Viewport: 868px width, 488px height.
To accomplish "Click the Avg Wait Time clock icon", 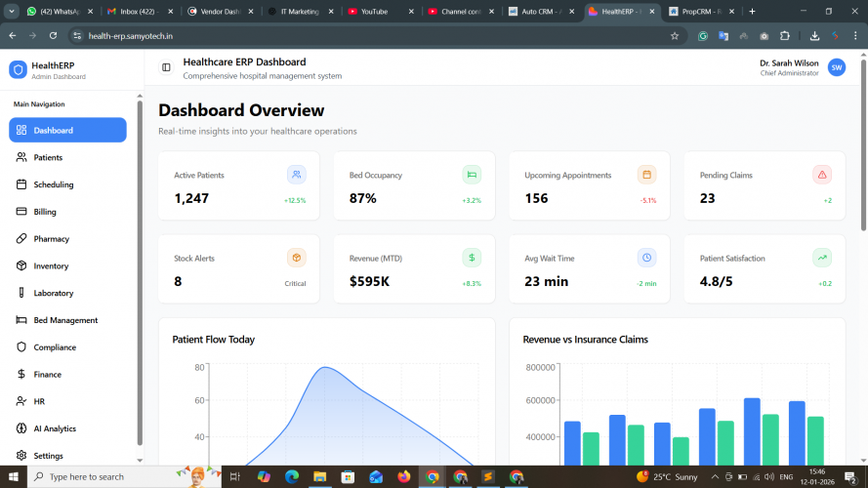I will pyautogui.click(x=646, y=258).
